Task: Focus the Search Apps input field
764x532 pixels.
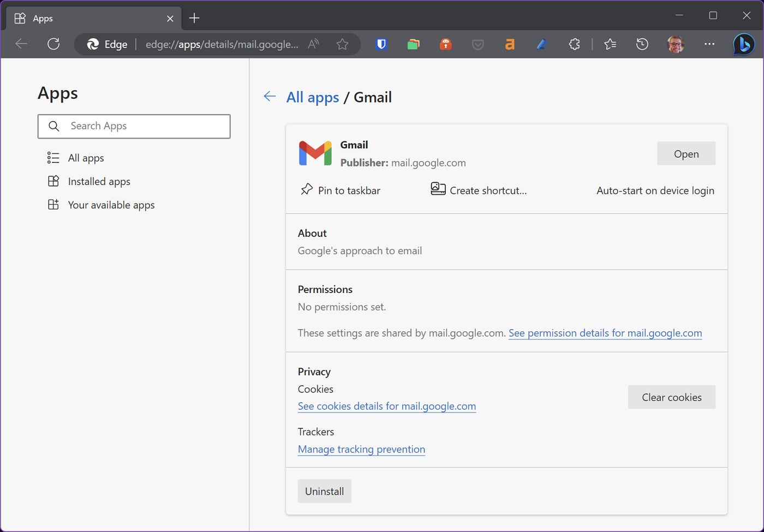Action: tap(134, 126)
